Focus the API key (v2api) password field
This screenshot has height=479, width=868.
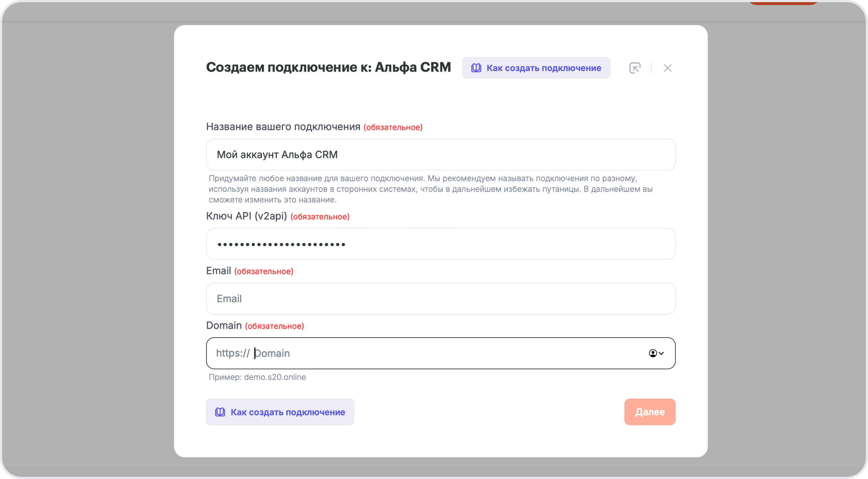click(440, 244)
